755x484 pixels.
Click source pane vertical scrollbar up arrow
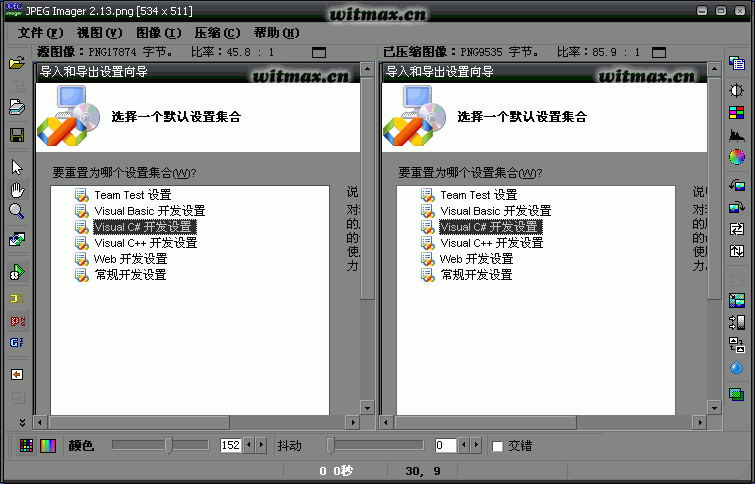tap(367, 69)
